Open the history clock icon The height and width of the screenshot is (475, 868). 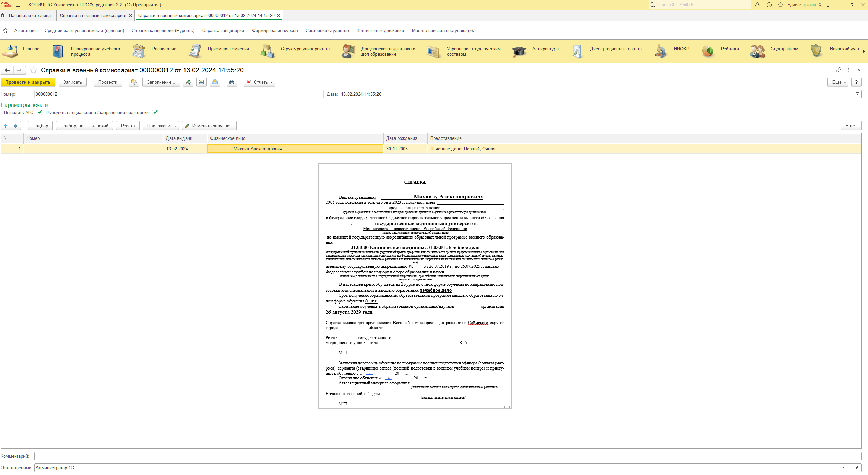click(x=769, y=5)
